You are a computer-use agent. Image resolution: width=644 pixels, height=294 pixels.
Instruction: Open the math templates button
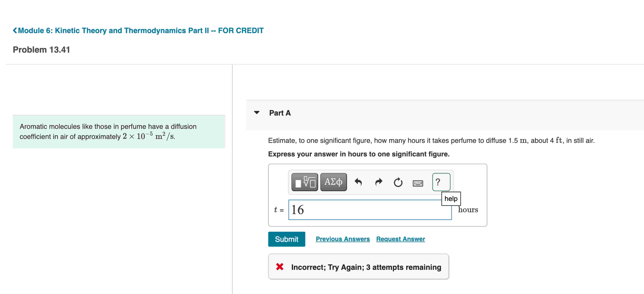tap(304, 182)
